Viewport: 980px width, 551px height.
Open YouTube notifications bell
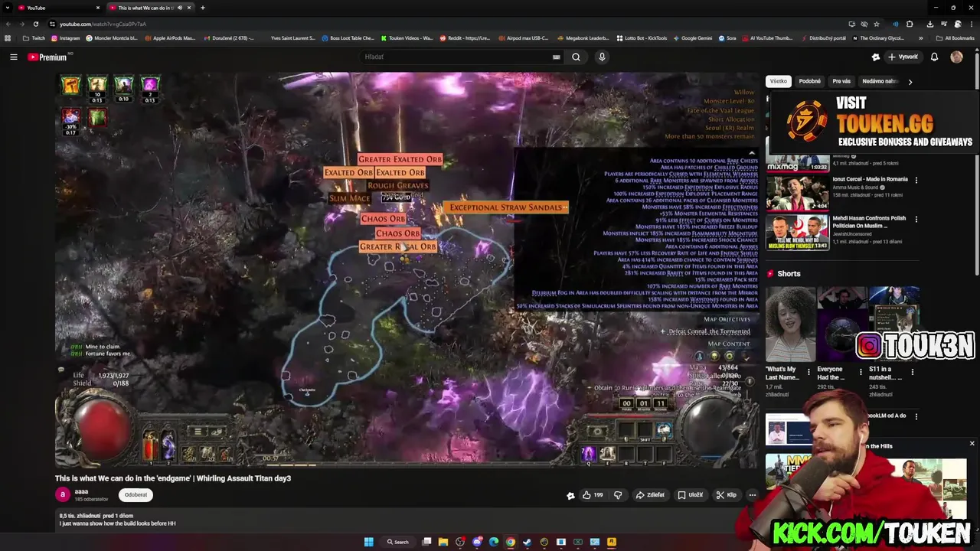[934, 57]
